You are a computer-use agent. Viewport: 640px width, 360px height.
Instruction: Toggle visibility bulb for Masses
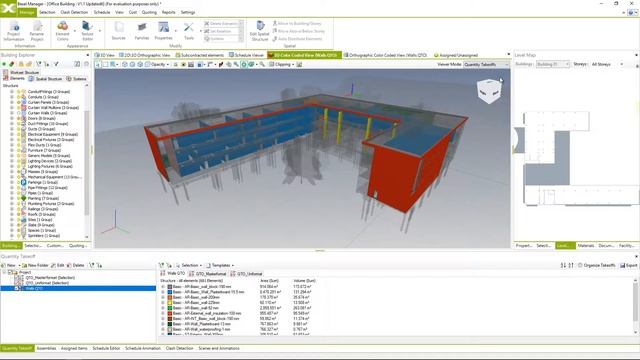[18, 172]
